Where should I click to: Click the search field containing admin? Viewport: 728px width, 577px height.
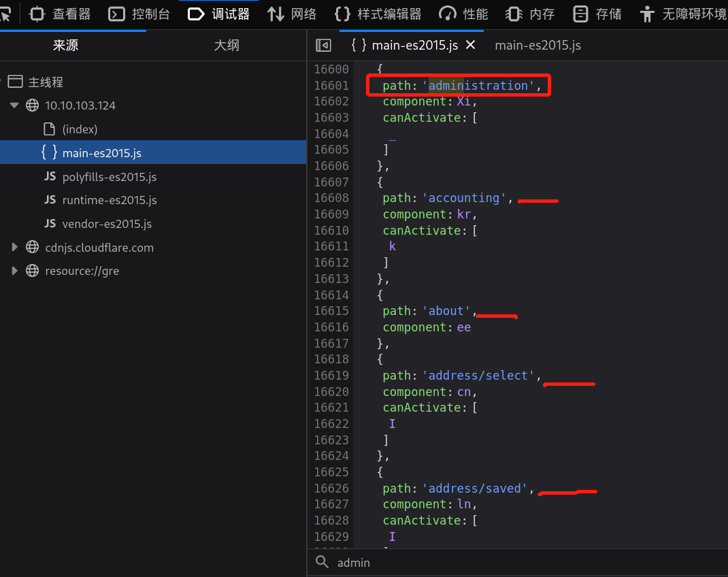pos(517,563)
